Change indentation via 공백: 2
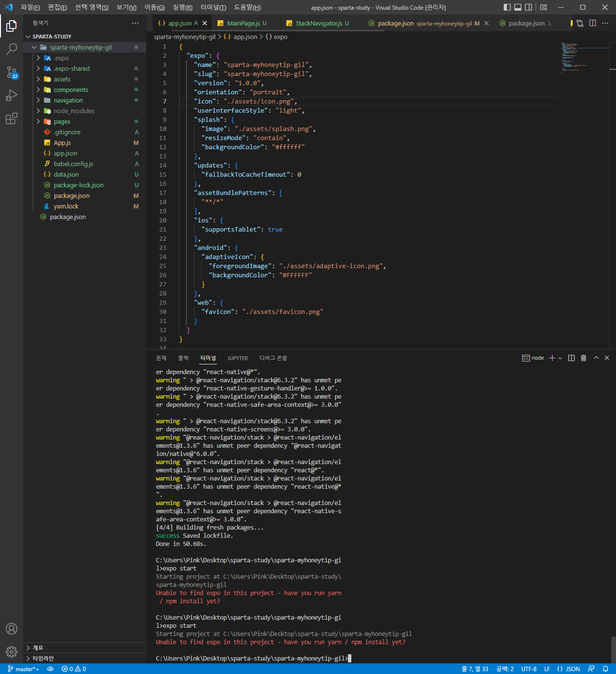The width and height of the screenshot is (616, 674). click(x=505, y=669)
